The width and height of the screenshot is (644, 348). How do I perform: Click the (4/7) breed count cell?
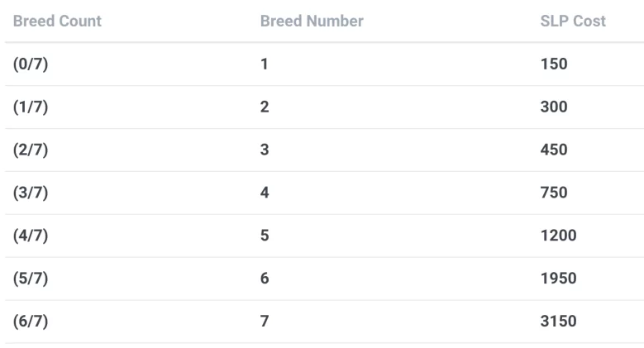pos(31,236)
